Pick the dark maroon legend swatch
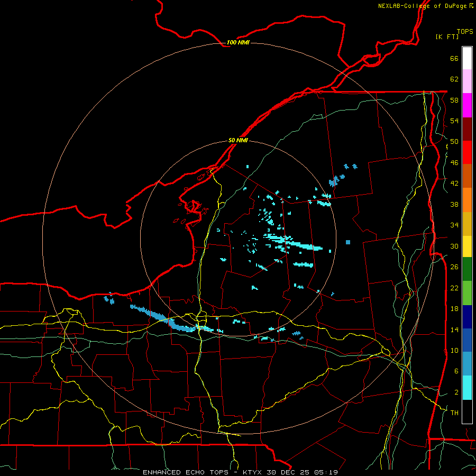The height and width of the screenshot is (476, 476). (x=467, y=129)
